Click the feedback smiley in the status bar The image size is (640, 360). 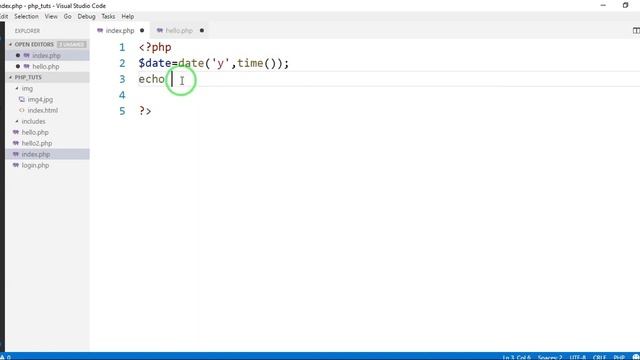636,357
